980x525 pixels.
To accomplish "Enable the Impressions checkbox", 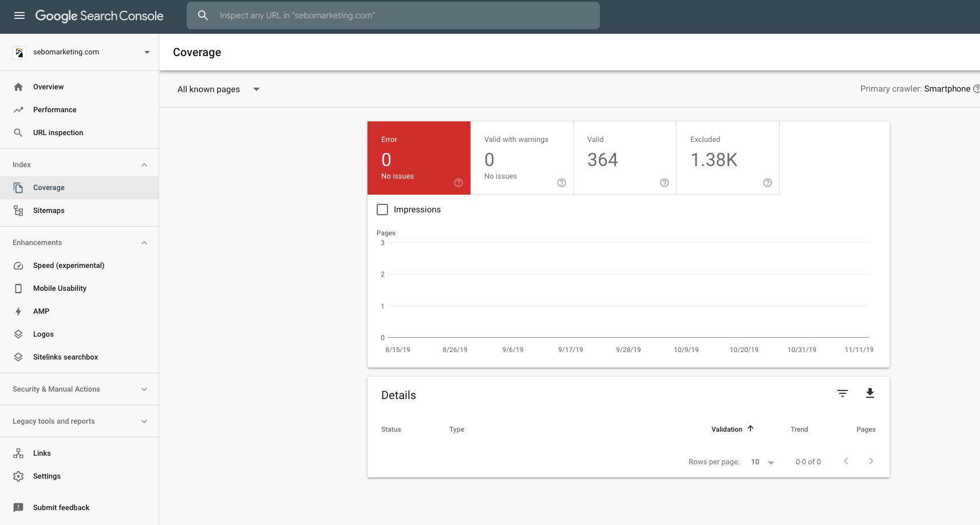I will [382, 210].
